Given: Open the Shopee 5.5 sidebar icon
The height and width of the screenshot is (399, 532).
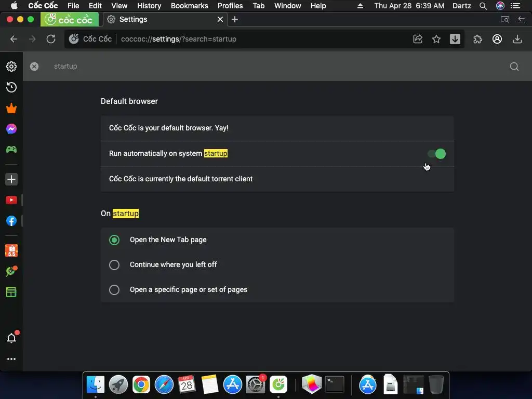Looking at the screenshot, I should coord(11,251).
